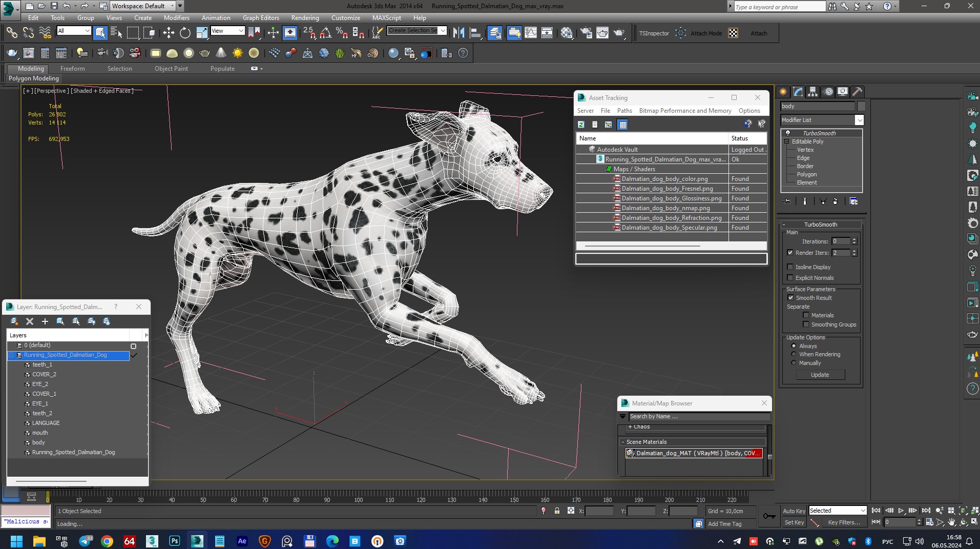
Task: Click the Select and Rotate tool
Action: 185,33
